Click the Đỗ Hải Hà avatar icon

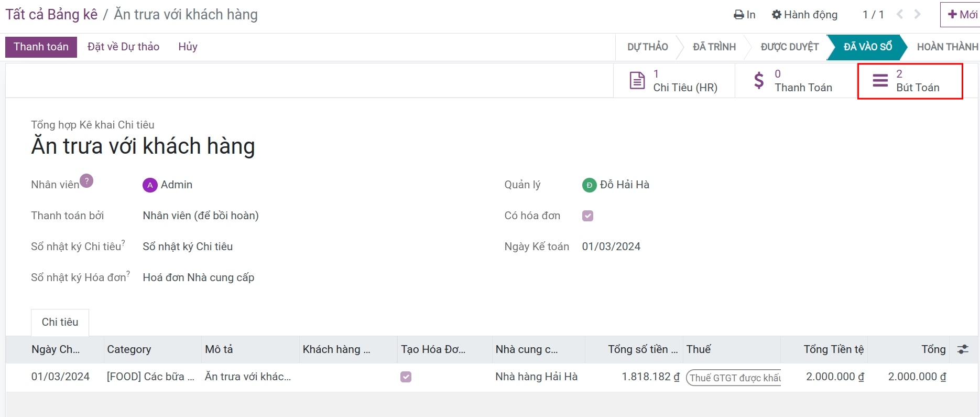[x=589, y=185]
